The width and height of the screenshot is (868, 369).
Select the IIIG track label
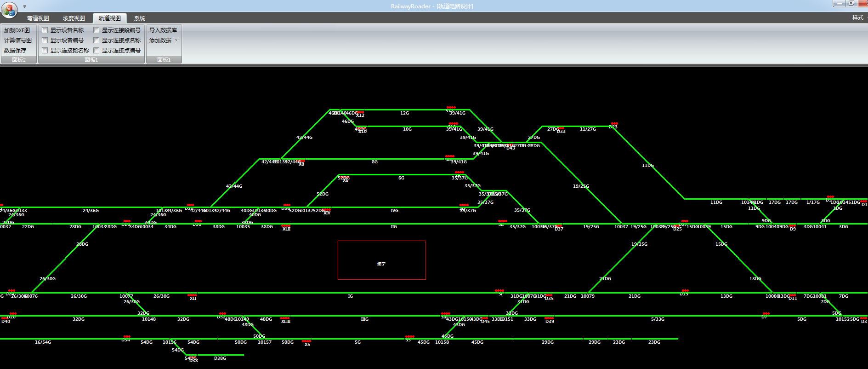[x=364, y=319]
